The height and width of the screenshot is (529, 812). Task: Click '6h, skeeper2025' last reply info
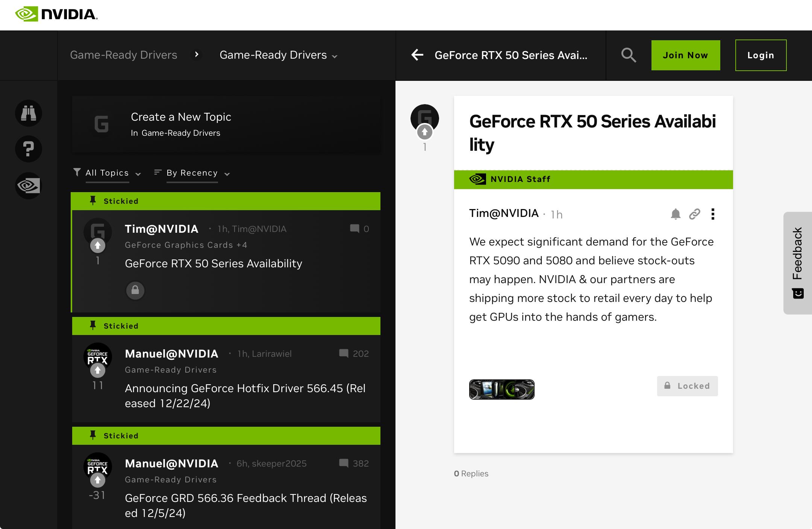[271, 464]
